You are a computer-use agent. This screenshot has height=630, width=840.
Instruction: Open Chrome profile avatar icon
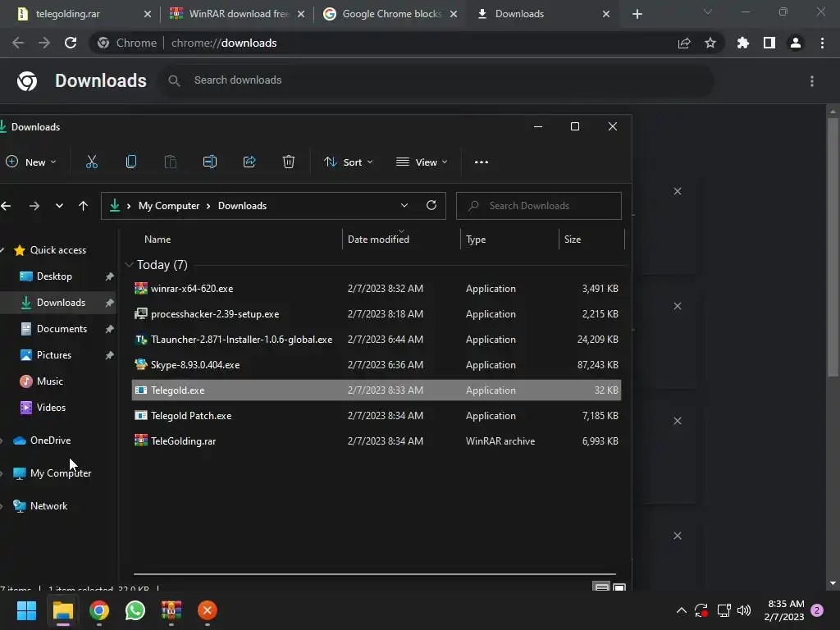(x=796, y=43)
